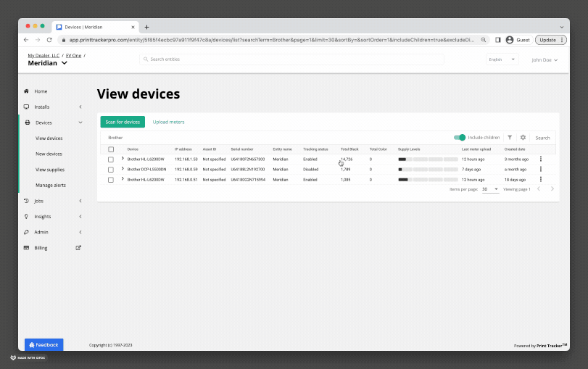Click the Guest profile icon
Screen dimensions: 588x369
510,41
